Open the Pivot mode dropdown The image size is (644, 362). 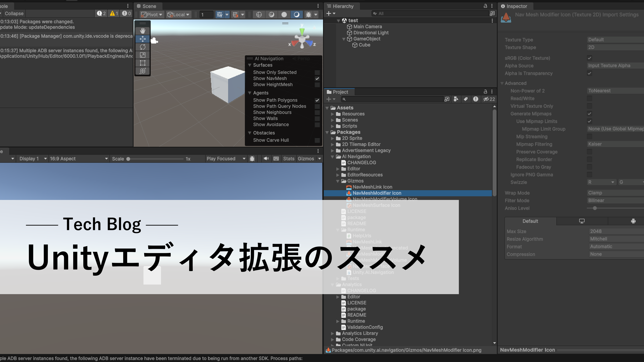tap(151, 14)
